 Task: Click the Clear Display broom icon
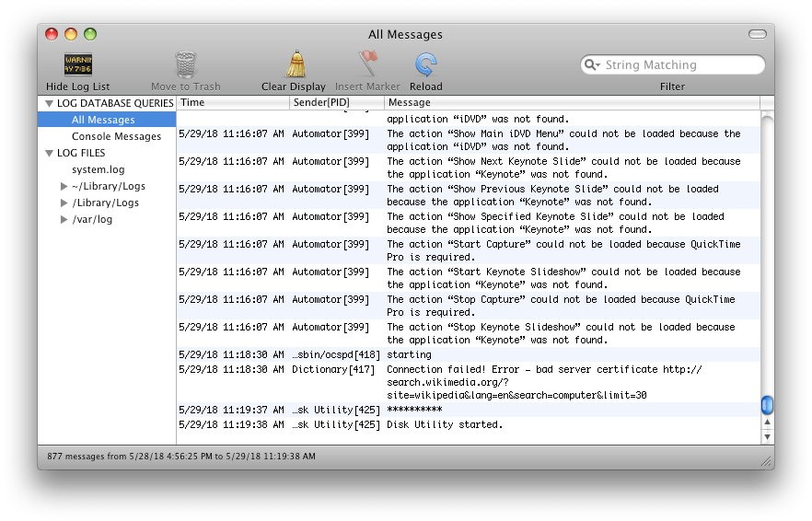296,64
